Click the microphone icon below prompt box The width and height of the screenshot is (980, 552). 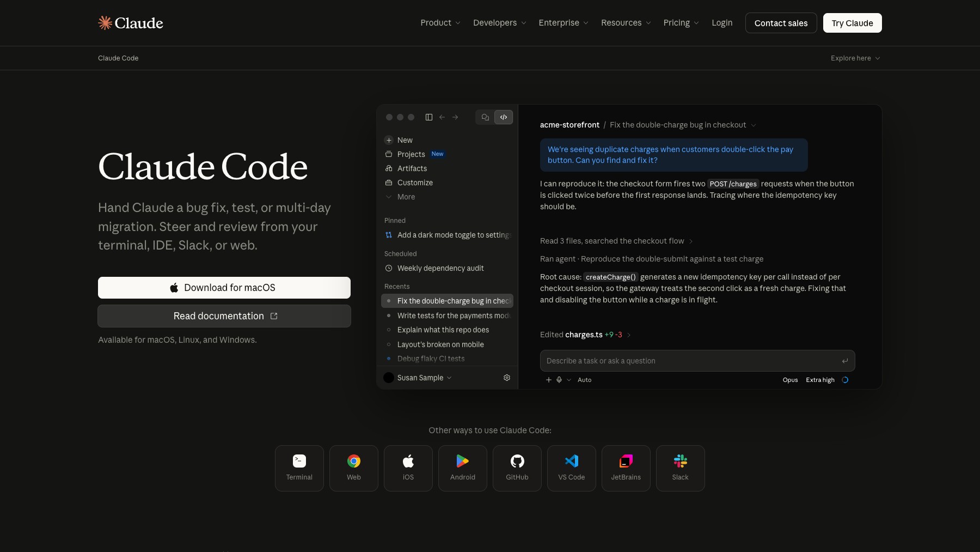point(559,380)
